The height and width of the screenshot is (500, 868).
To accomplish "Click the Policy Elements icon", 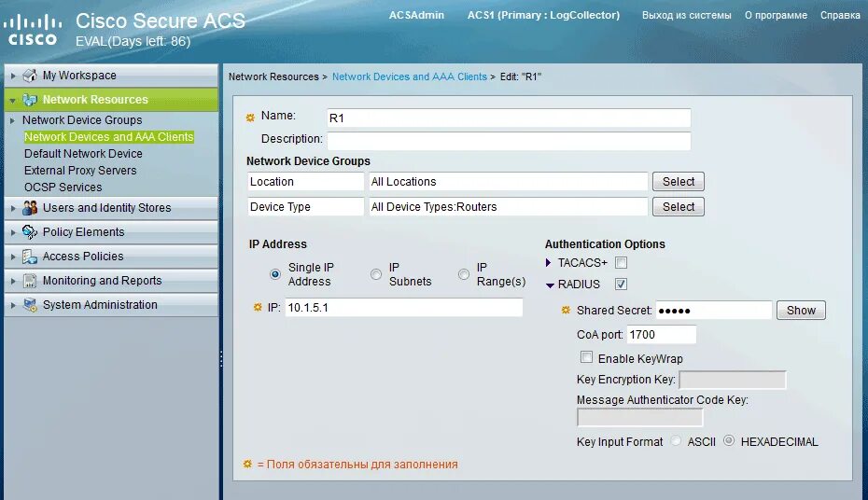I will click(x=30, y=232).
